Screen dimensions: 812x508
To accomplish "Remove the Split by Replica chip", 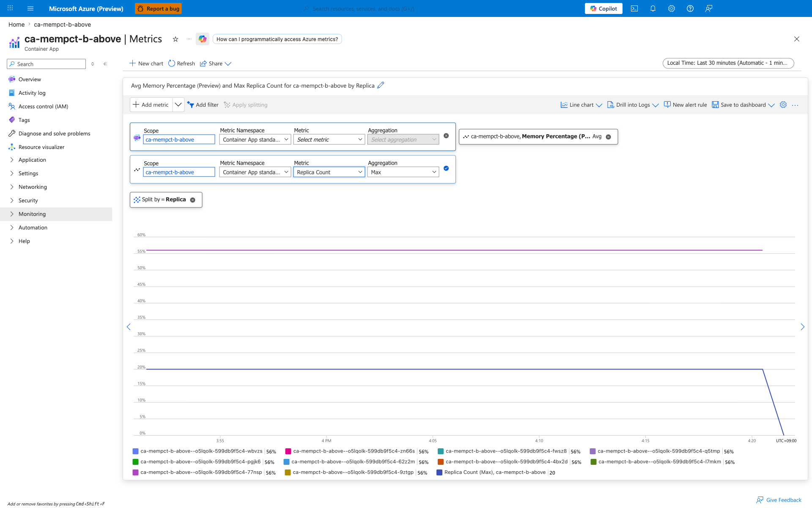I will (193, 200).
